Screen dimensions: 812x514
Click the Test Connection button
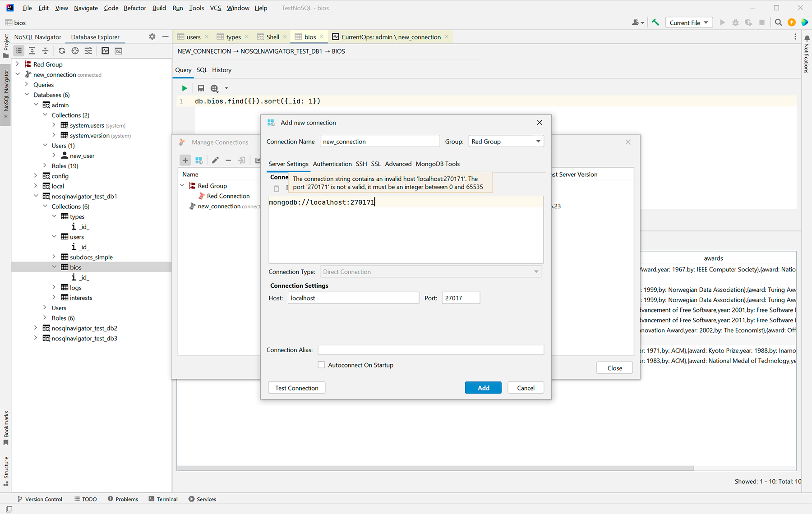(296, 388)
